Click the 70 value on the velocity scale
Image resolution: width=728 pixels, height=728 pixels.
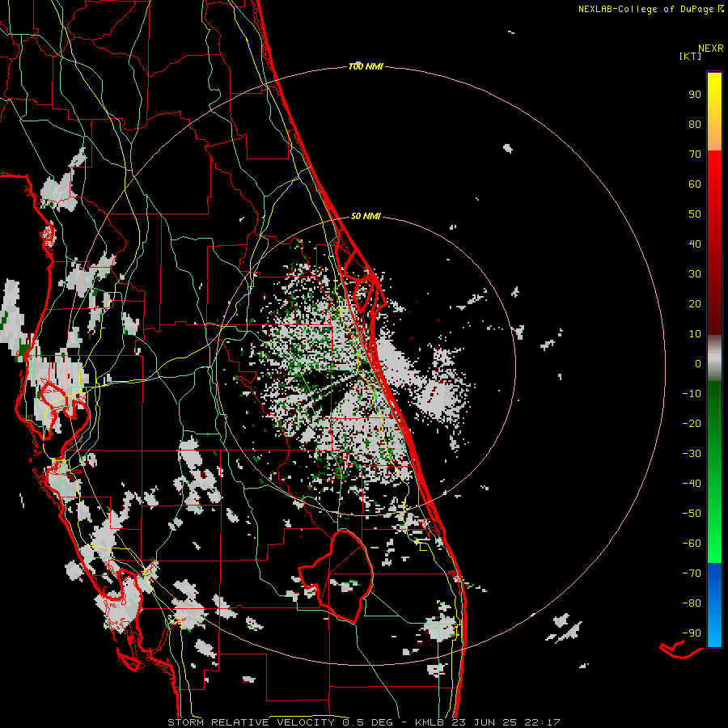coord(695,154)
